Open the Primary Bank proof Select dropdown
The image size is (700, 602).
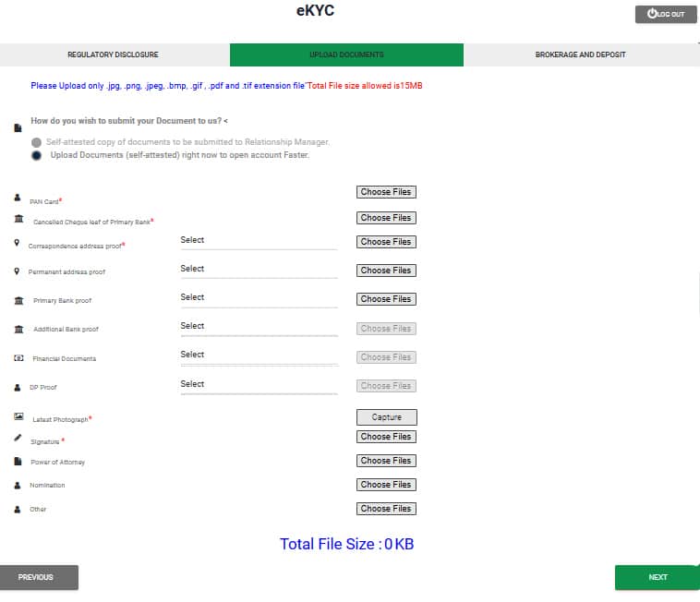point(259,298)
